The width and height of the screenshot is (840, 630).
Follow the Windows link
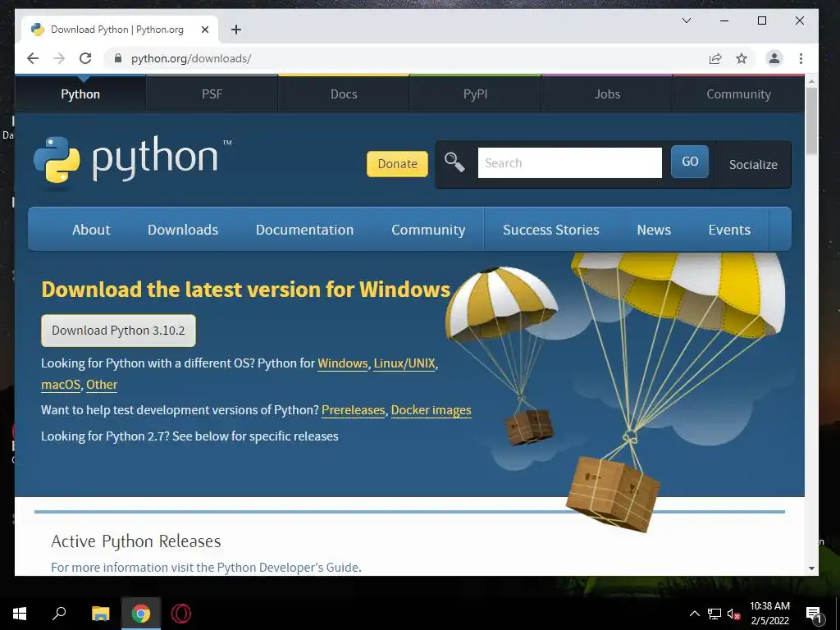(342, 363)
